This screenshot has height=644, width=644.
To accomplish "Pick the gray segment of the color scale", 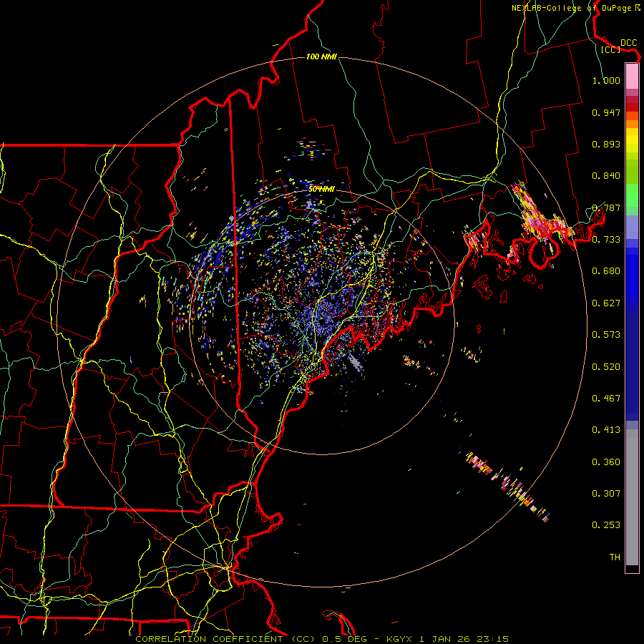I will click(x=632, y=497).
